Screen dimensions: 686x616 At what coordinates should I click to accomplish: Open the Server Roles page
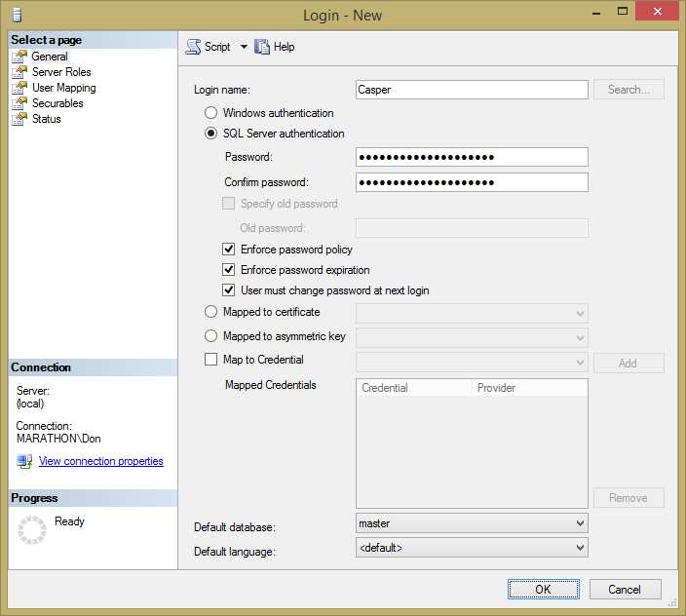(61, 72)
